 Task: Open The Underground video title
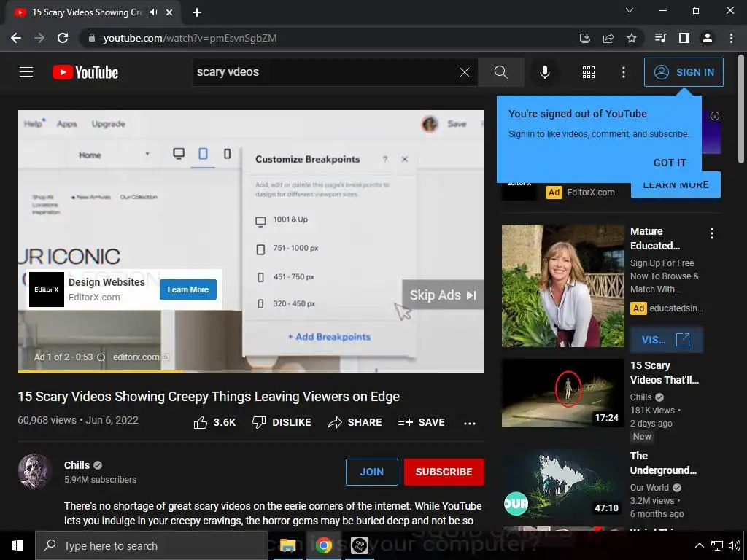point(663,463)
